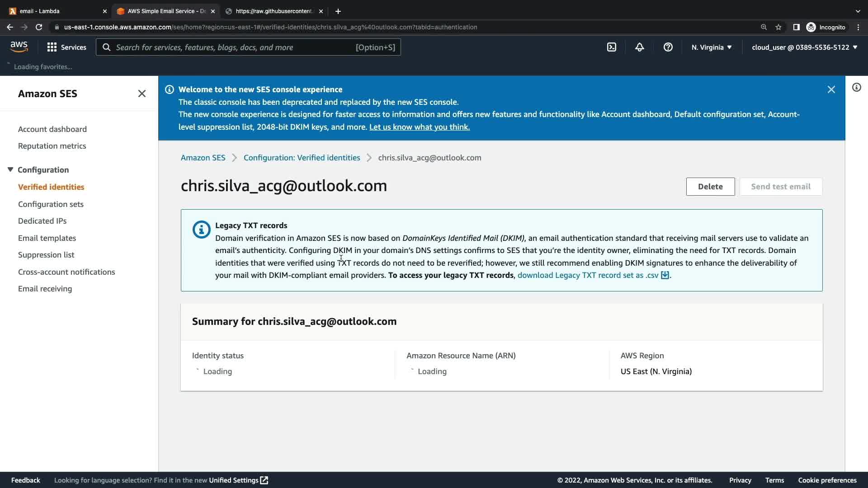
Task: Open the AWS support help icon
Action: [668, 47]
